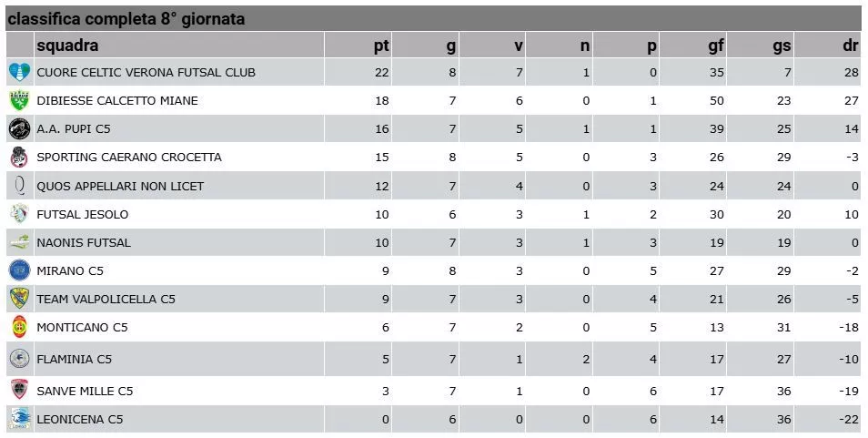868x438 pixels.
Task: Click the Flaminia C5 round badge
Action: tap(20, 358)
